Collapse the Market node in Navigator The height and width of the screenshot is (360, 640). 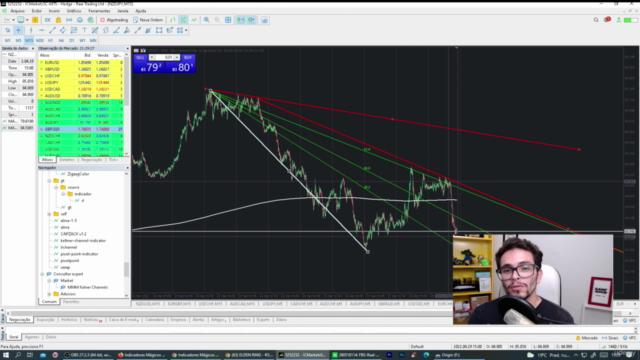[49, 281]
